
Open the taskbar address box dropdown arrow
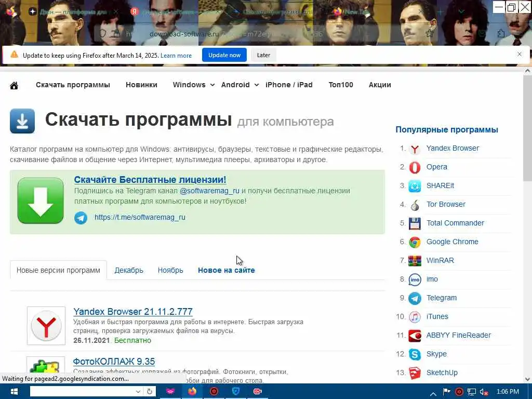pos(138,392)
